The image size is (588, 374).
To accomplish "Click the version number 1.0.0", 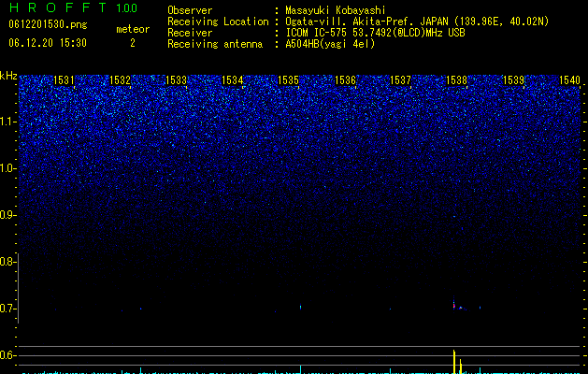I will [127, 8].
